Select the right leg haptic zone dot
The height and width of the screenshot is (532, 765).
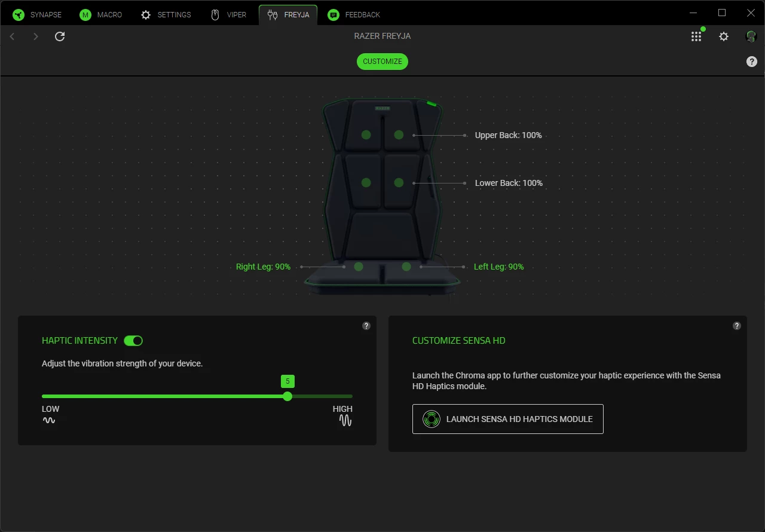point(359,267)
